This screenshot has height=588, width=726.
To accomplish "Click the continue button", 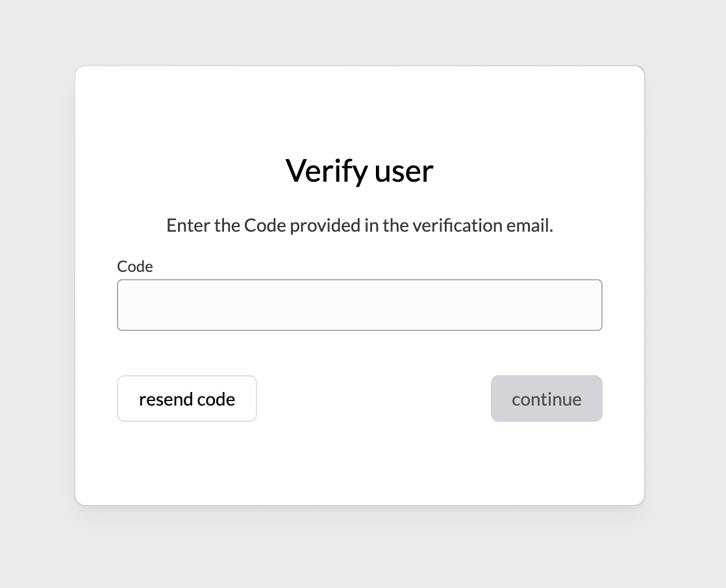I will [546, 398].
